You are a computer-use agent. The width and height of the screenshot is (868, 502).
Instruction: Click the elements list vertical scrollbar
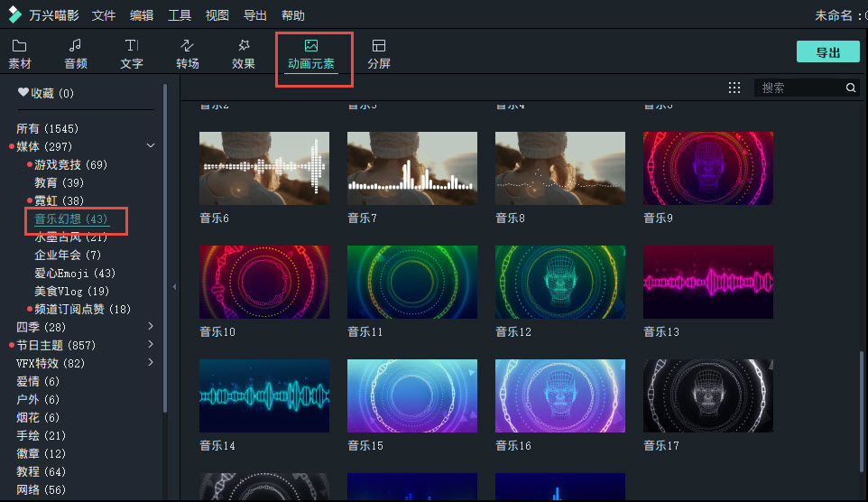coord(862,412)
